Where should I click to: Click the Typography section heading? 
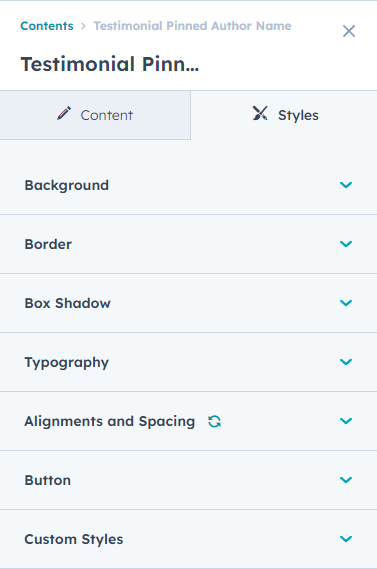click(66, 363)
